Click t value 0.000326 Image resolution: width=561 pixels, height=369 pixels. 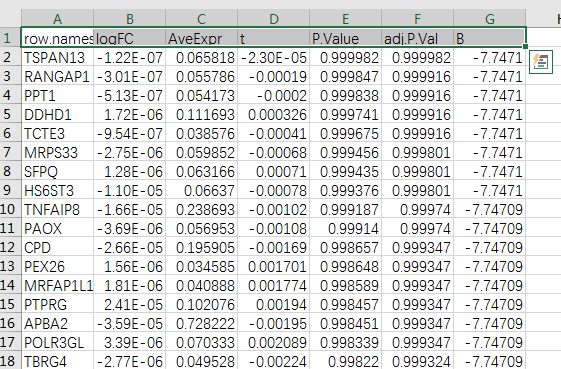pos(274,114)
